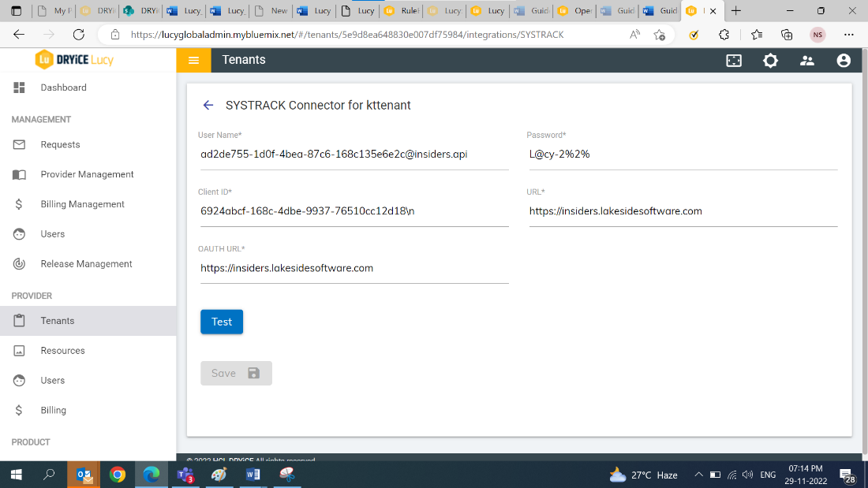Open tab actions menu icon
Viewport: 868px width, 488px height.
[16, 10]
